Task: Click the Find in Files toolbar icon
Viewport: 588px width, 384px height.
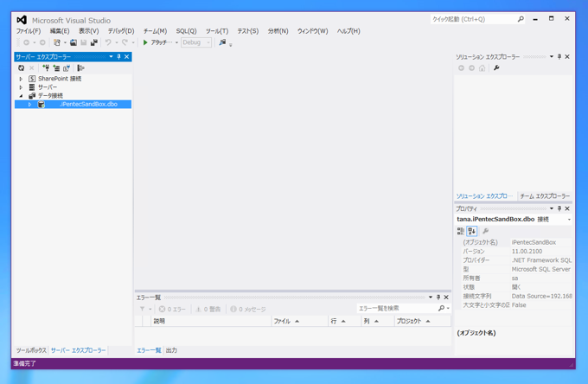Action: (x=222, y=42)
